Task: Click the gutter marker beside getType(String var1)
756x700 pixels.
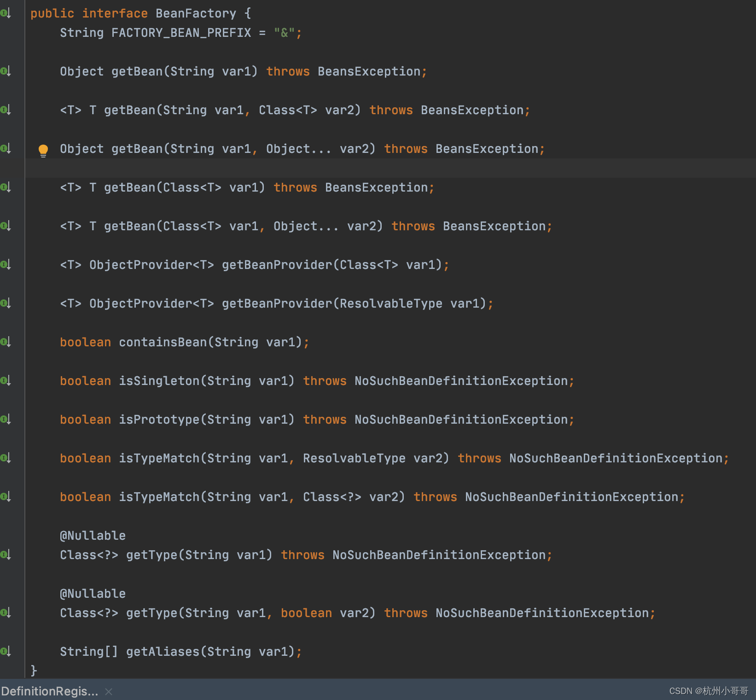Action: point(6,554)
